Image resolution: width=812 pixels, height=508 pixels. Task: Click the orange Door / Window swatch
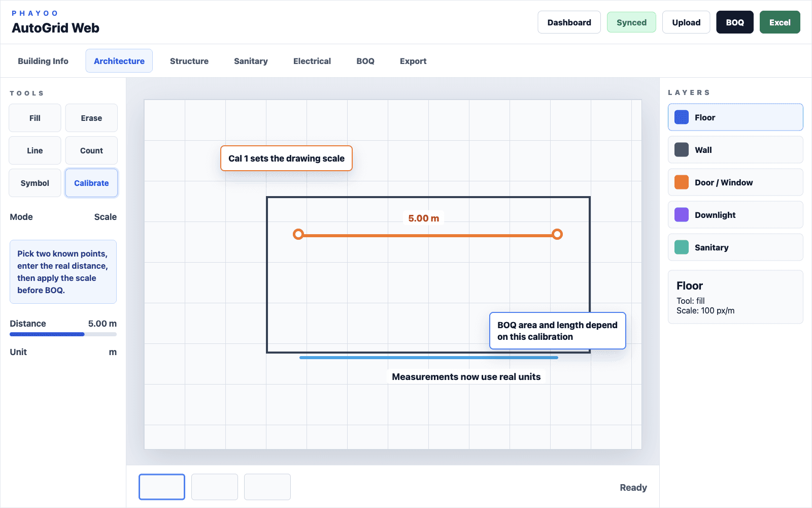click(682, 182)
